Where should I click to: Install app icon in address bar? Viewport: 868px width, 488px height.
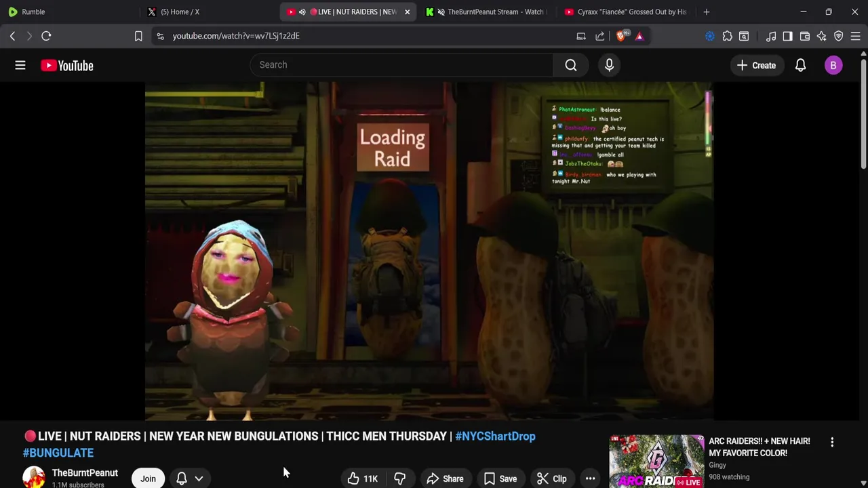click(x=581, y=36)
